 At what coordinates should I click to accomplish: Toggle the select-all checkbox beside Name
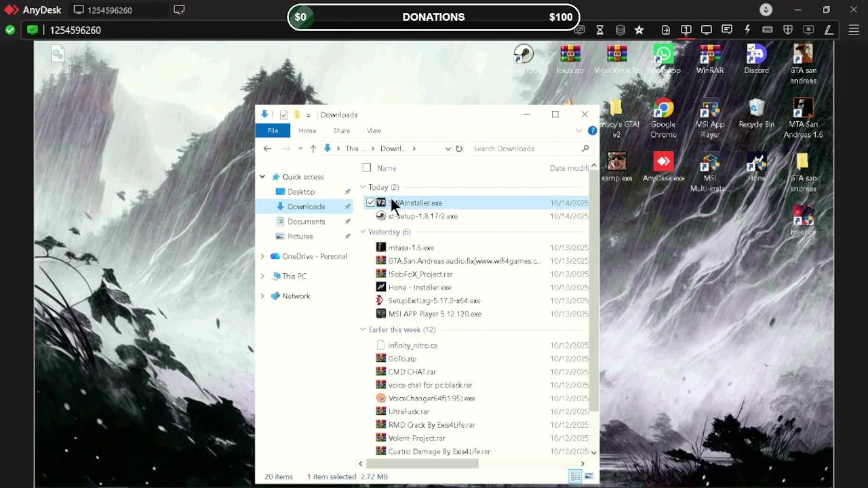[x=367, y=168]
